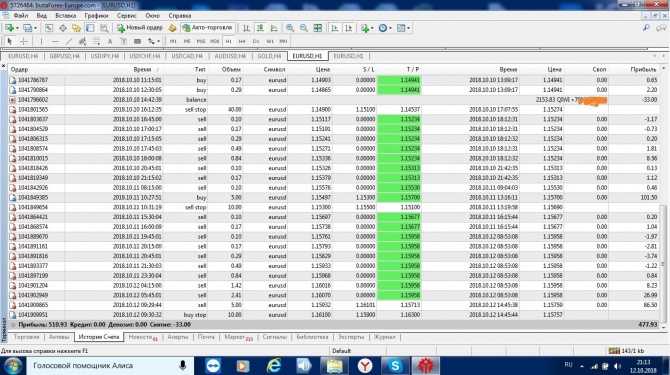Image resolution: width=670 pixels, height=375 pixels.
Task: Expand the Templates dropdown
Action: point(408,28)
